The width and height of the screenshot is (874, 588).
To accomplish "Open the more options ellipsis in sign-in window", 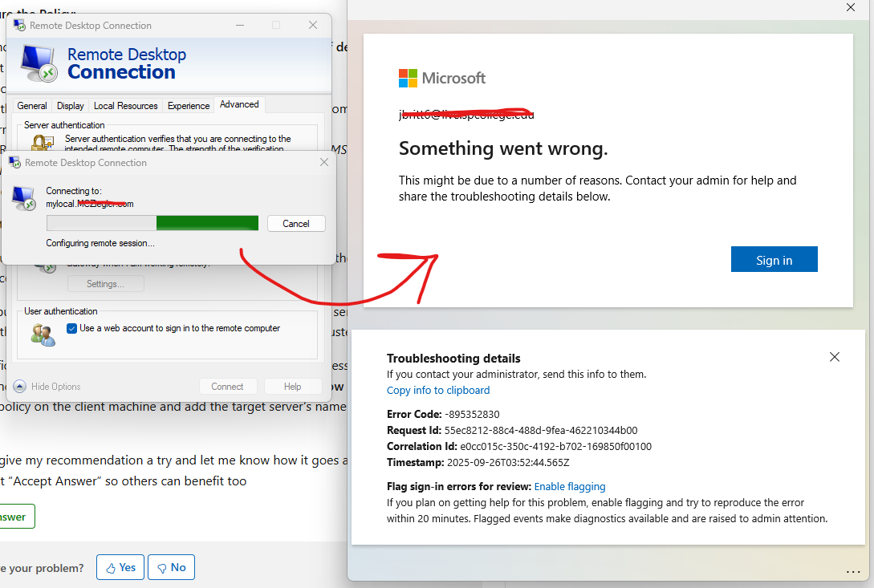I will 853,572.
